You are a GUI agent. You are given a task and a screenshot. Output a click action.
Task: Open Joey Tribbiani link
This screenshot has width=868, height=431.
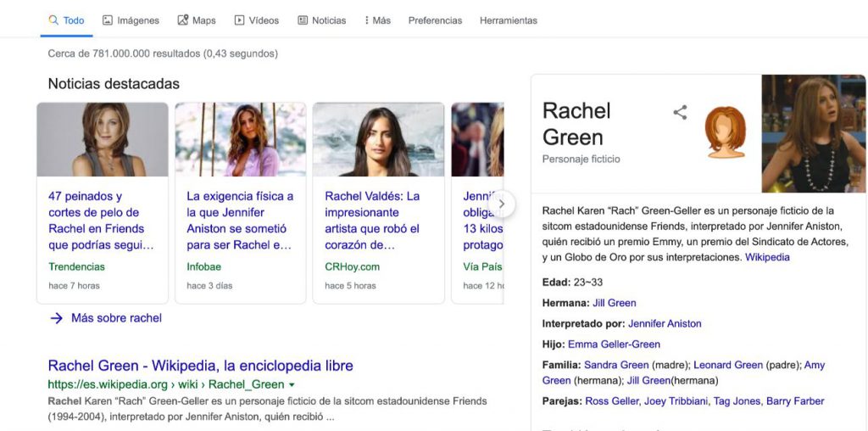point(676,401)
